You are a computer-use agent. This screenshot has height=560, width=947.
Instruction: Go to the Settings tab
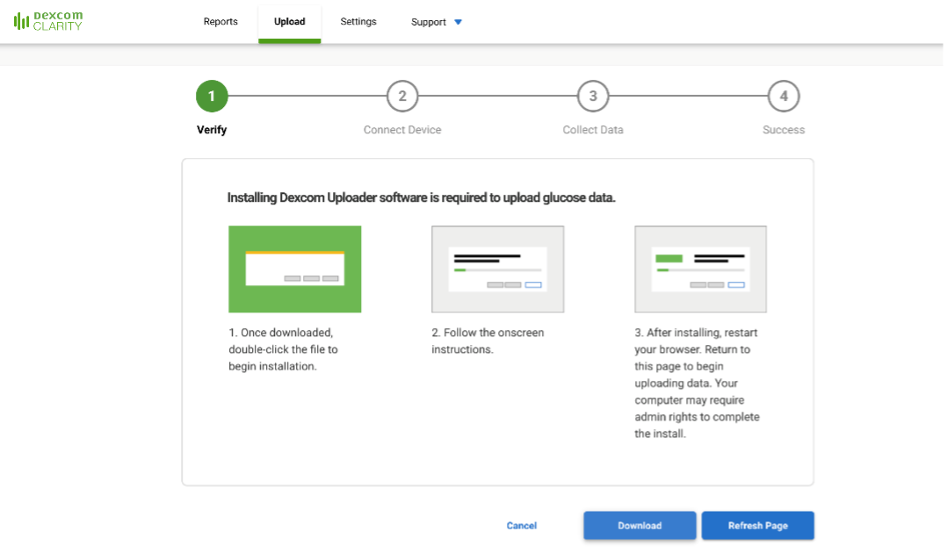(358, 22)
